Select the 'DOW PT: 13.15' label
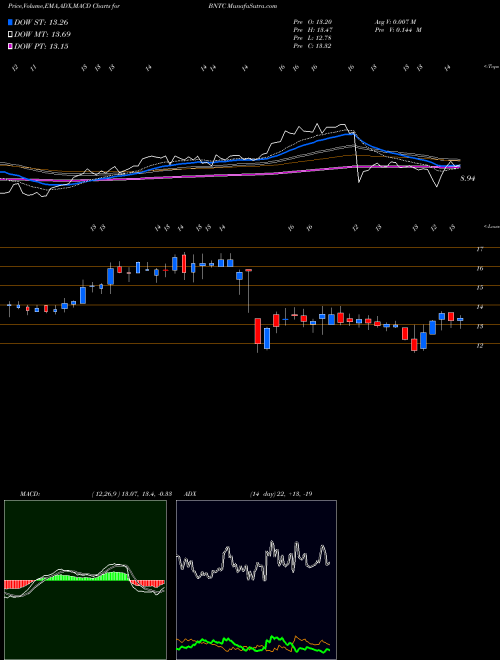 click(x=41, y=46)
